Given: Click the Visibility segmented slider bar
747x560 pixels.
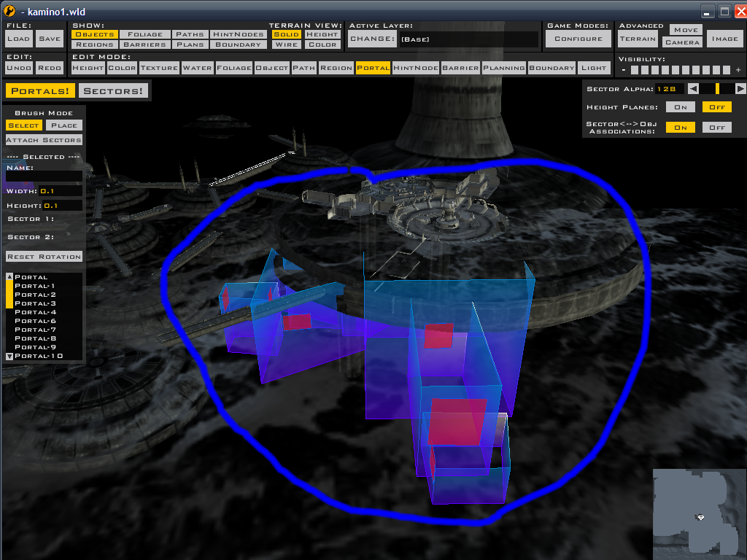Looking at the screenshot, I should tap(681, 70).
